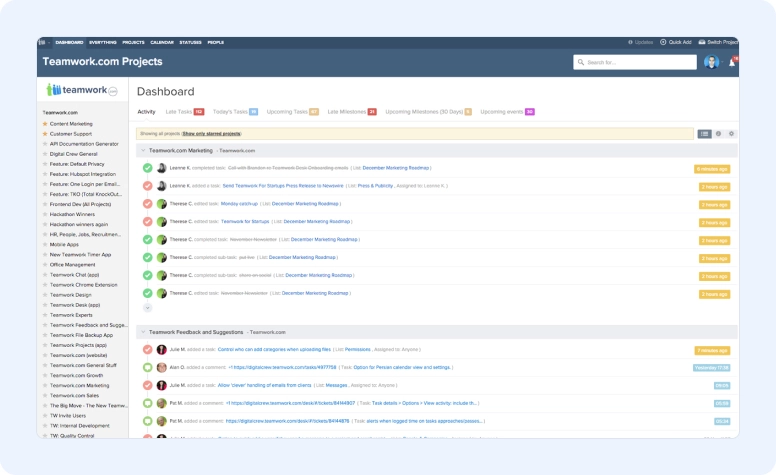The width and height of the screenshot is (776, 475).
Task: Open Send Teamwork For Startups Press Release task
Action: point(283,186)
